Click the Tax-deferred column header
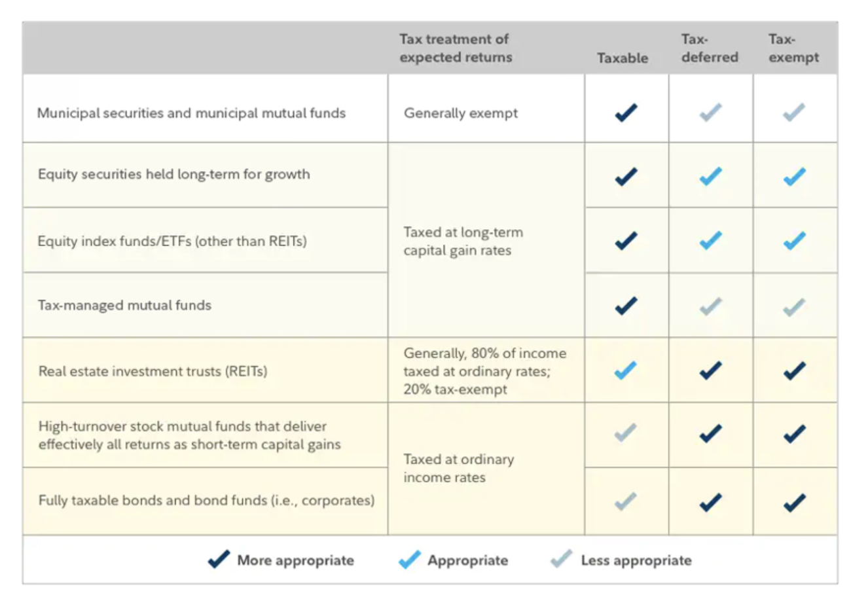The width and height of the screenshot is (868, 597). tap(709, 48)
